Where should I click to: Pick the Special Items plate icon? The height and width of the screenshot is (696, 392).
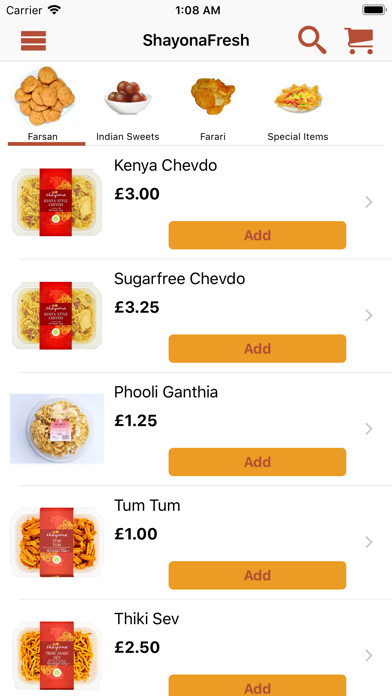click(x=298, y=98)
